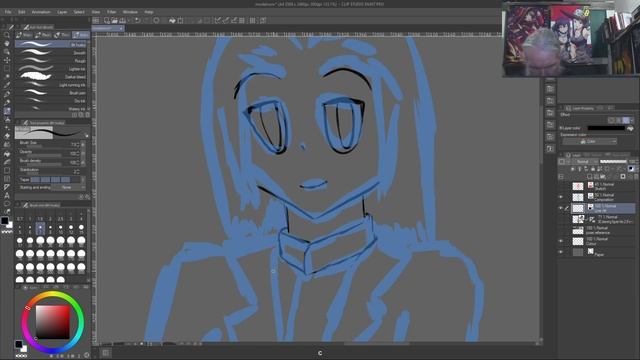
Task: Select the Balloon tool
Action: [x=7, y=204]
